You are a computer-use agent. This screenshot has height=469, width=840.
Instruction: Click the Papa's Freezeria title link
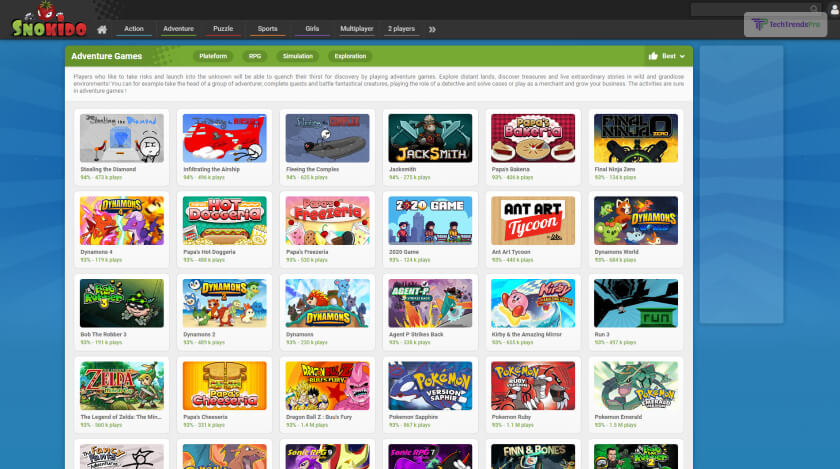coord(307,252)
